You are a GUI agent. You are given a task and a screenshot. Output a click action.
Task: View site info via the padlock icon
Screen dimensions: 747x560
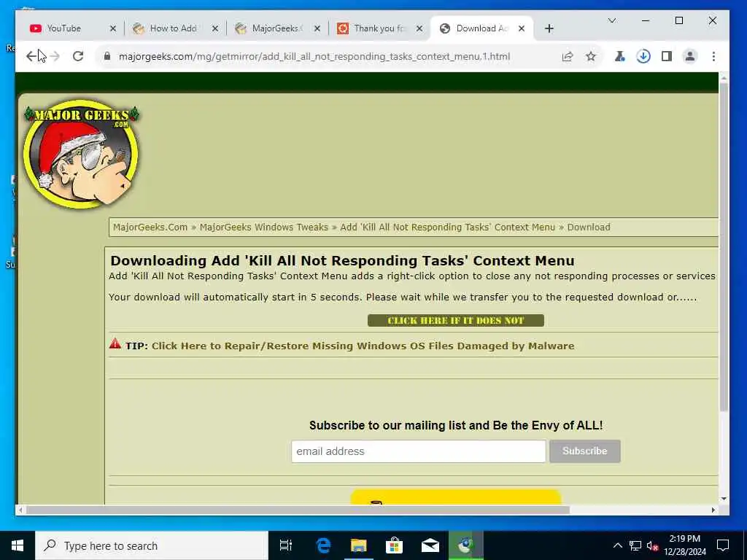(x=107, y=56)
